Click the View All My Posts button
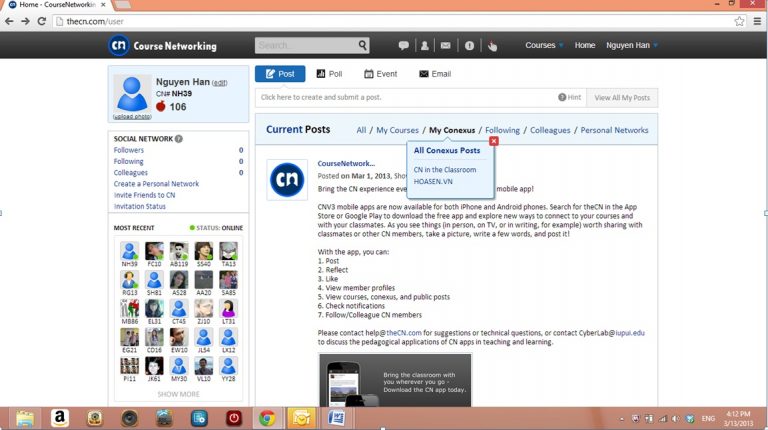The width and height of the screenshot is (768, 430). click(x=622, y=98)
